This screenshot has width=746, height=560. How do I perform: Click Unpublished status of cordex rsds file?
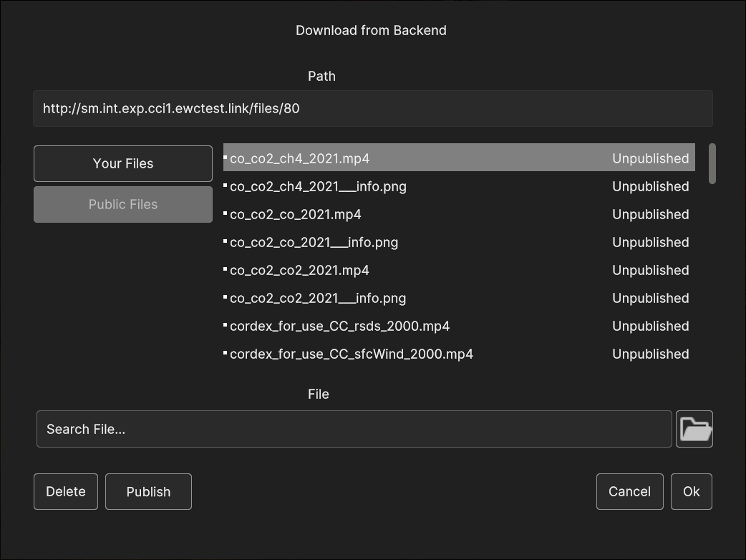pos(650,326)
